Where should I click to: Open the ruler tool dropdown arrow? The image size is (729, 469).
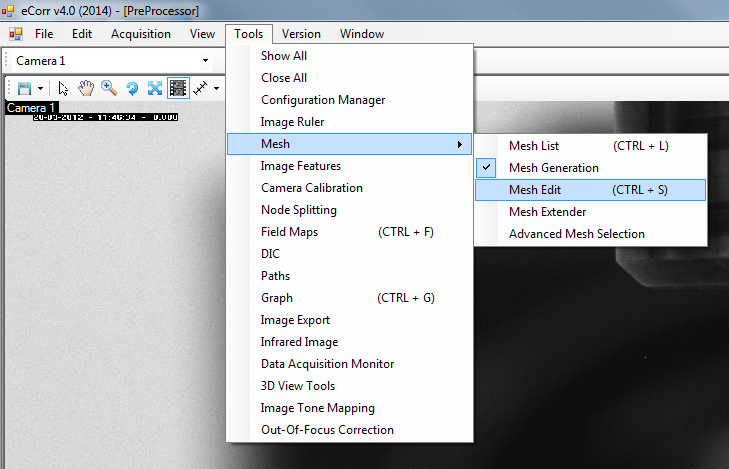pyautogui.click(x=217, y=88)
